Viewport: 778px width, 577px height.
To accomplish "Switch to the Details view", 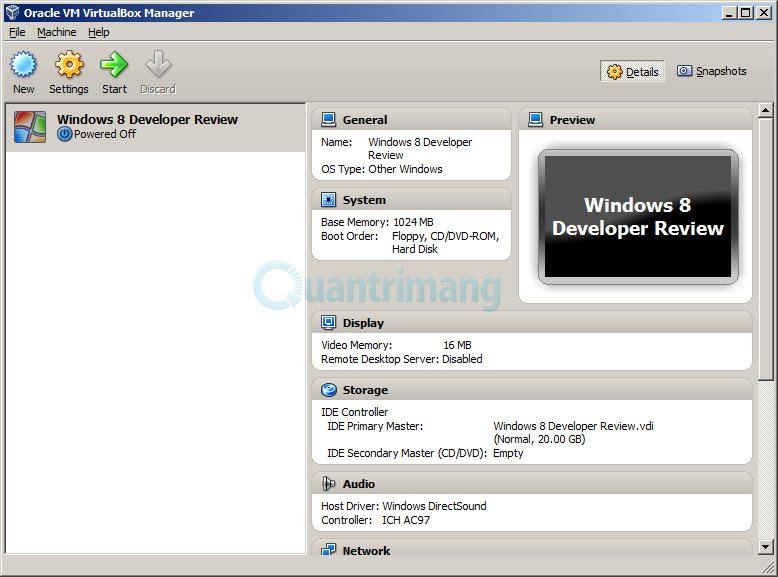I will [632, 72].
